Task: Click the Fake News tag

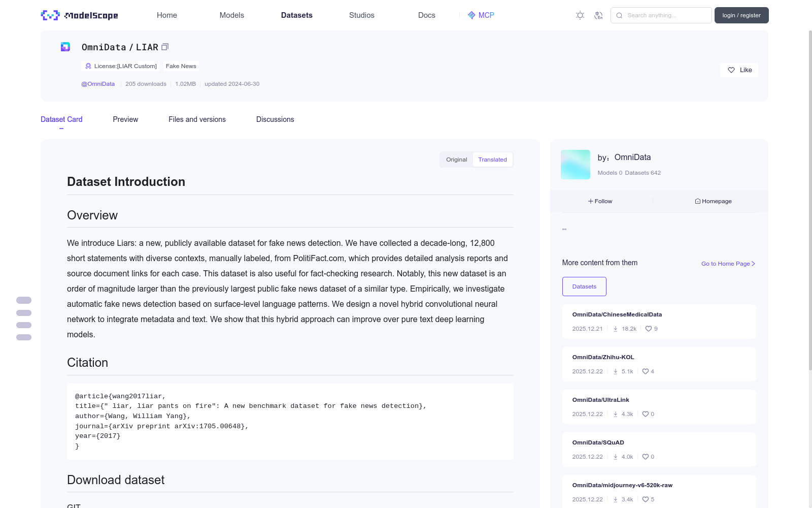Action: coord(181,66)
